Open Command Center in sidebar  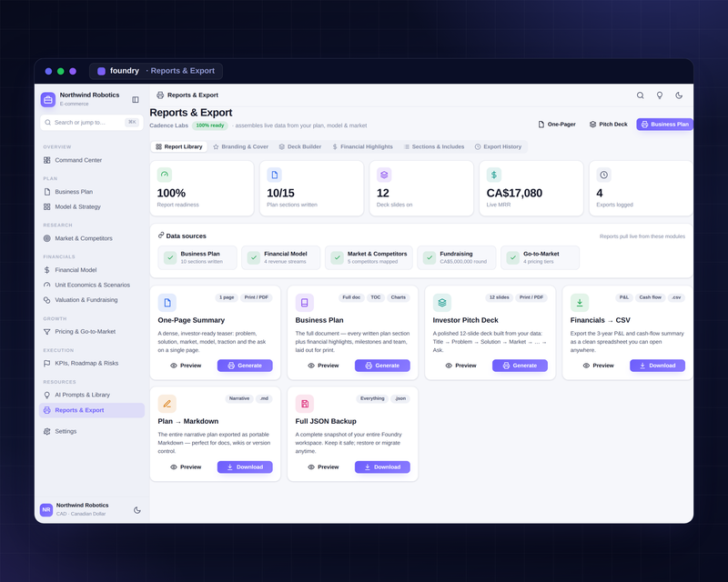click(92, 160)
